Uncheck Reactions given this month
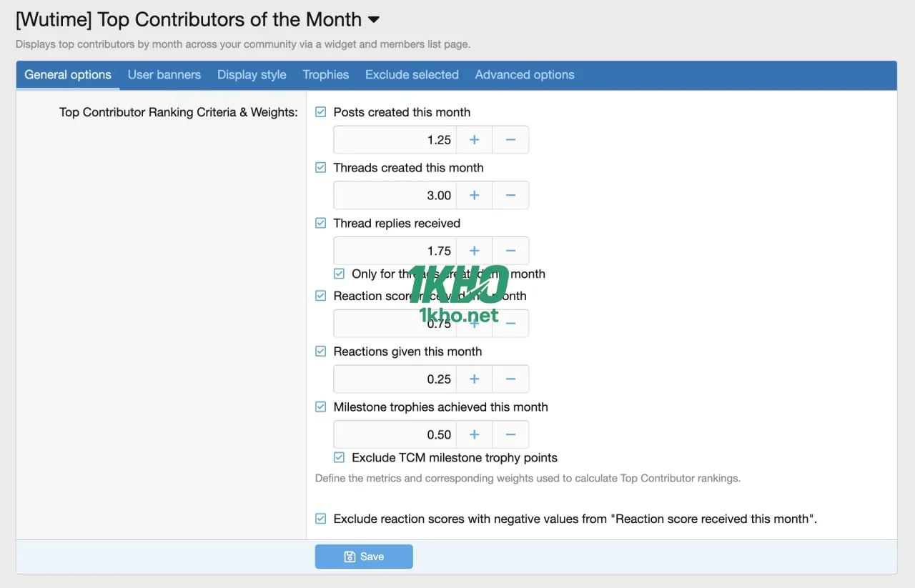Viewport: 915px width, 588px height. (x=320, y=351)
